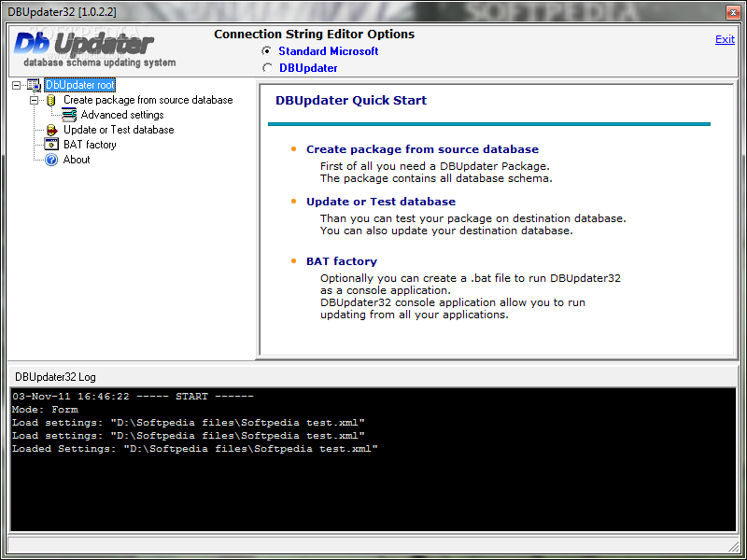Click the window resize grip in status bar
This screenshot has width=747, height=560.
733,546
